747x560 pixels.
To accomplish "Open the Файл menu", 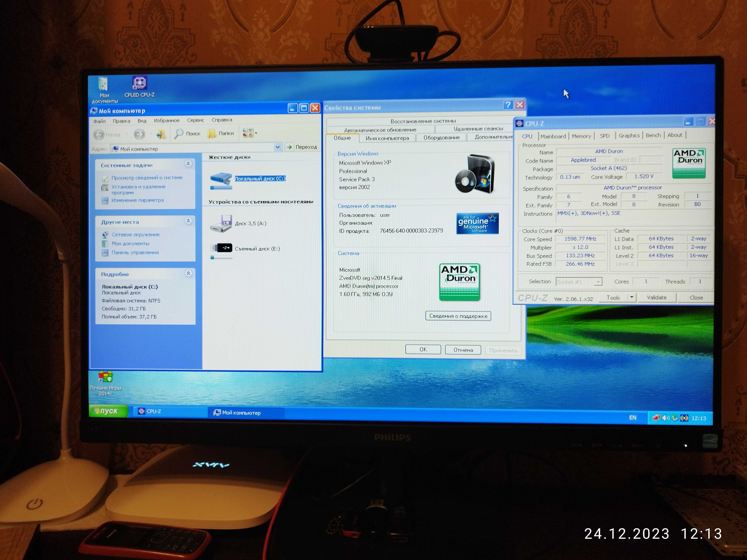I will pyautogui.click(x=99, y=121).
